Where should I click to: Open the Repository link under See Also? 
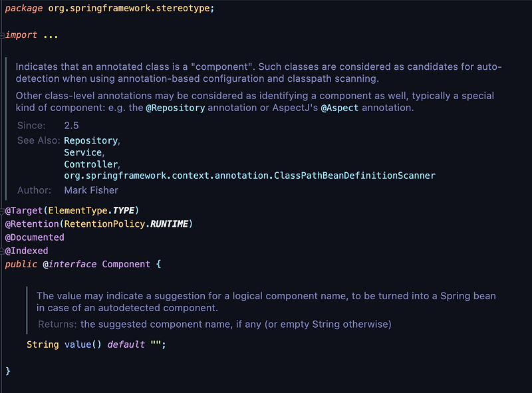point(90,140)
